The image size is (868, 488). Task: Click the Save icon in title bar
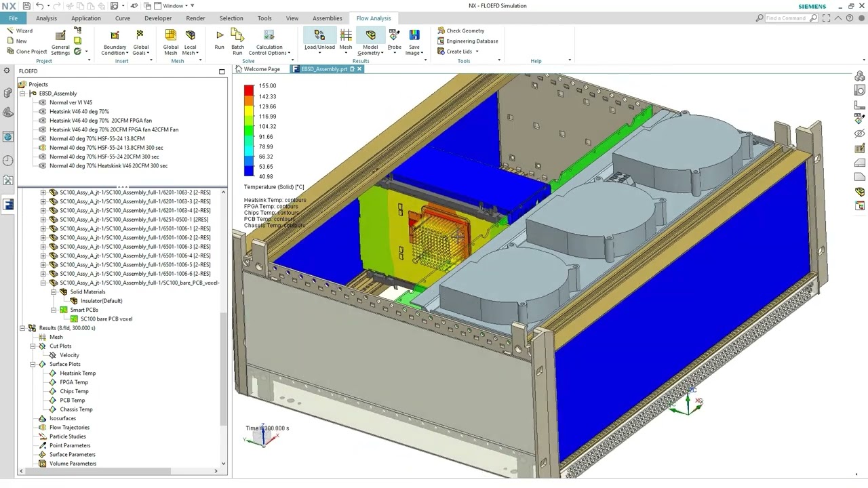tap(26, 5)
